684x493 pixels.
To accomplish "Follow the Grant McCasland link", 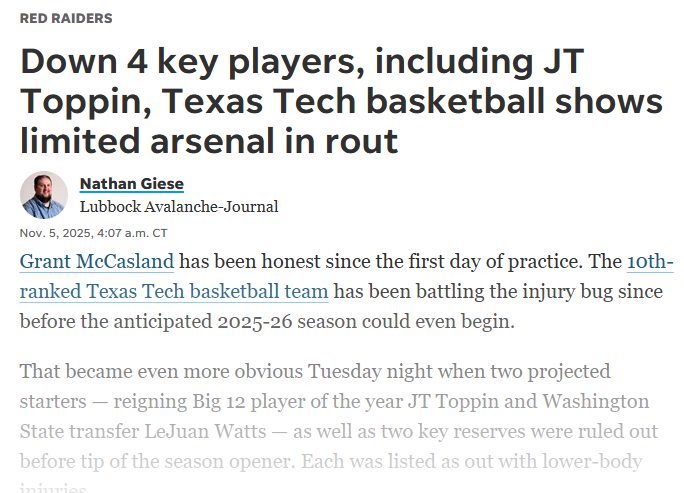I will (97, 263).
